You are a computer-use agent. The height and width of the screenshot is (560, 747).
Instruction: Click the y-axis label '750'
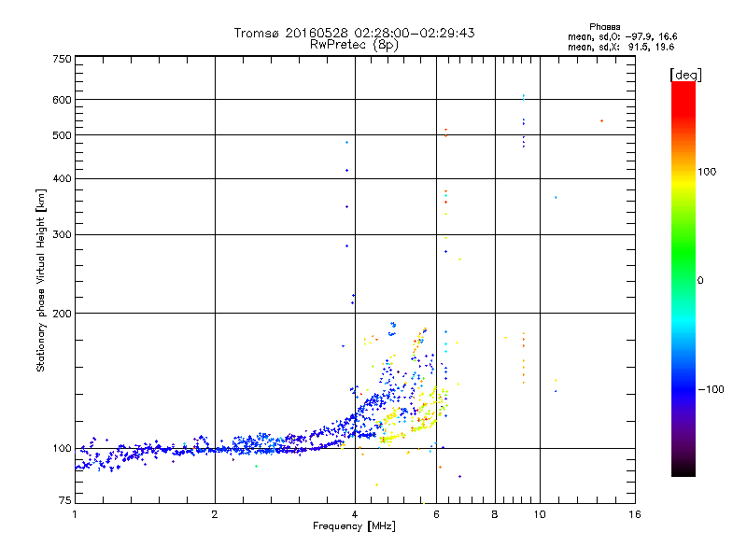tap(62, 59)
